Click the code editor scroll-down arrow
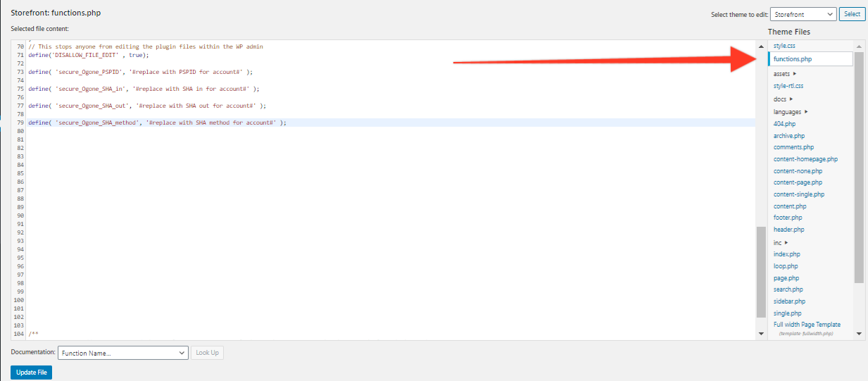 pyautogui.click(x=760, y=334)
